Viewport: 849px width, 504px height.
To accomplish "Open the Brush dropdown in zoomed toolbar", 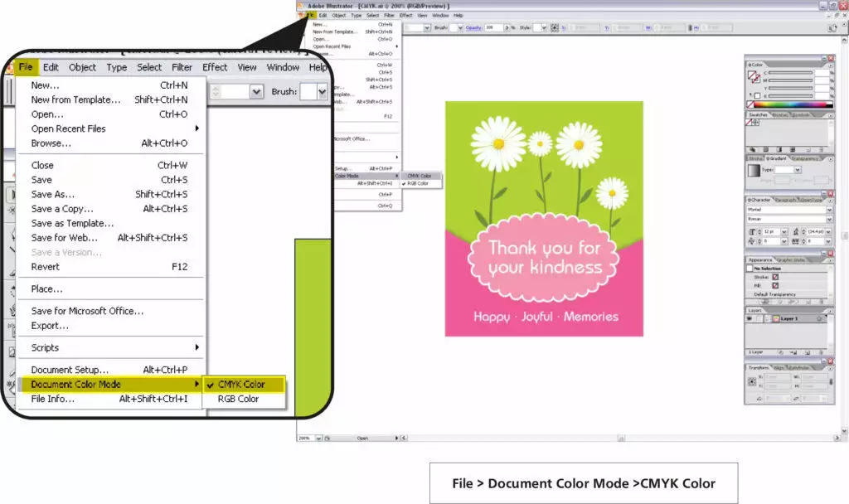I will click(x=322, y=92).
